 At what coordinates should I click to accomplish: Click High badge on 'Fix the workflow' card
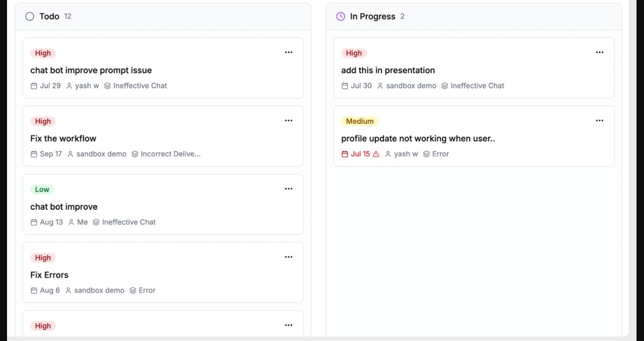[x=43, y=121]
